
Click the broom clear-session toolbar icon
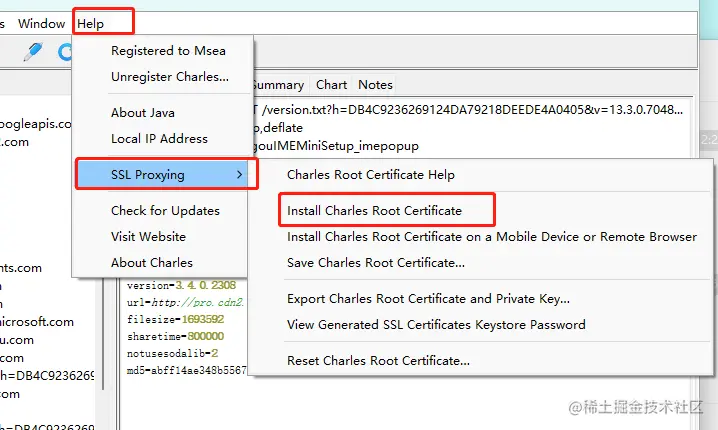pos(33,51)
